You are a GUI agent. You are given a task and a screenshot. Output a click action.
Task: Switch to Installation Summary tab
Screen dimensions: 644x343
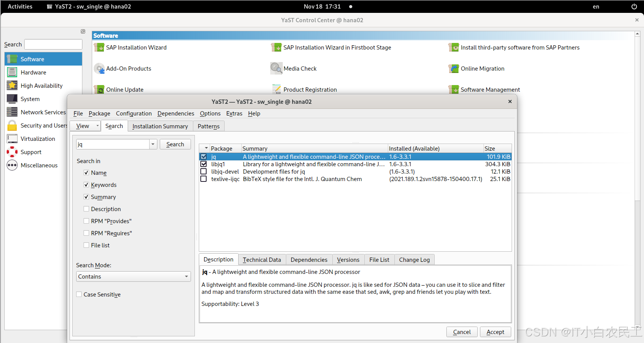pos(160,126)
